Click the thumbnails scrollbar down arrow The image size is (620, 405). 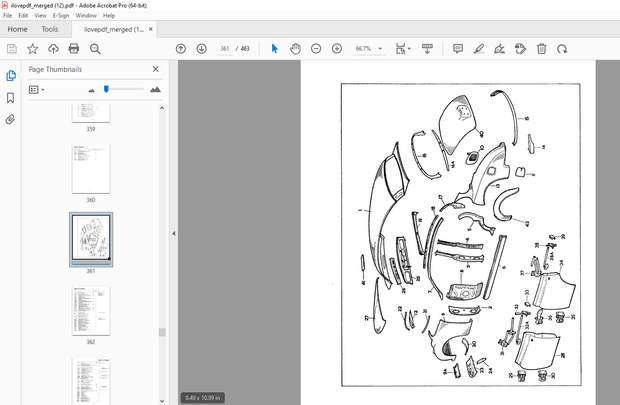click(162, 401)
